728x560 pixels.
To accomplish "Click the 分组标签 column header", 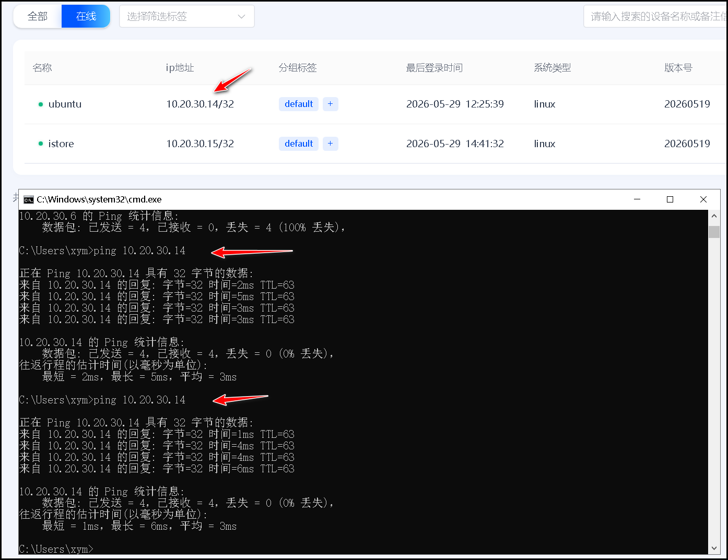I will (x=298, y=68).
